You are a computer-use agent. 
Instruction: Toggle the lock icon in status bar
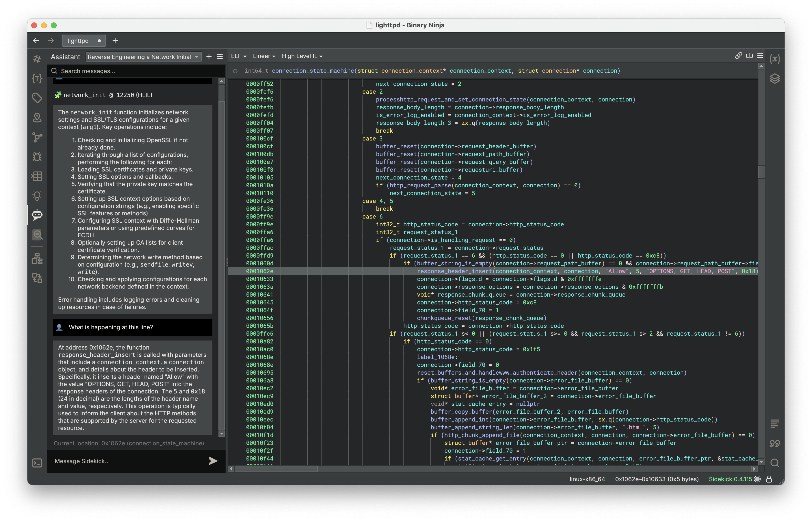(769, 479)
